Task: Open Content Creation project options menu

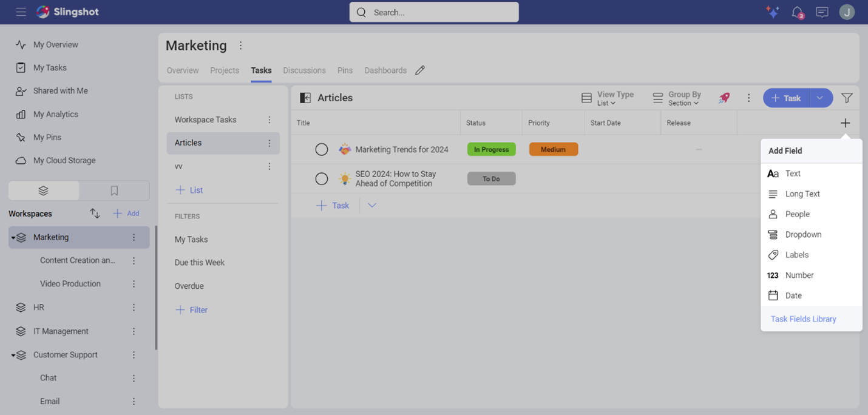Action: (x=134, y=260)
